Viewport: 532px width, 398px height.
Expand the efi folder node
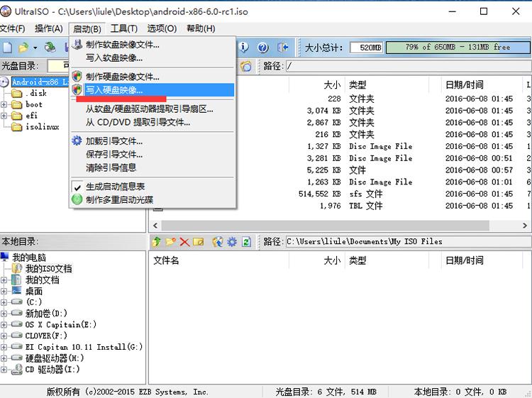coord(4,116)
